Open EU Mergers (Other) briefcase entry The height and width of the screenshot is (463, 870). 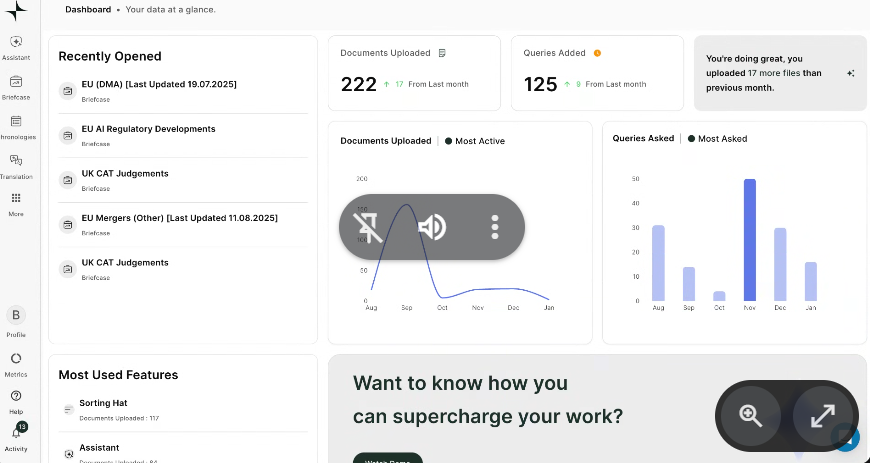(179, 218)
